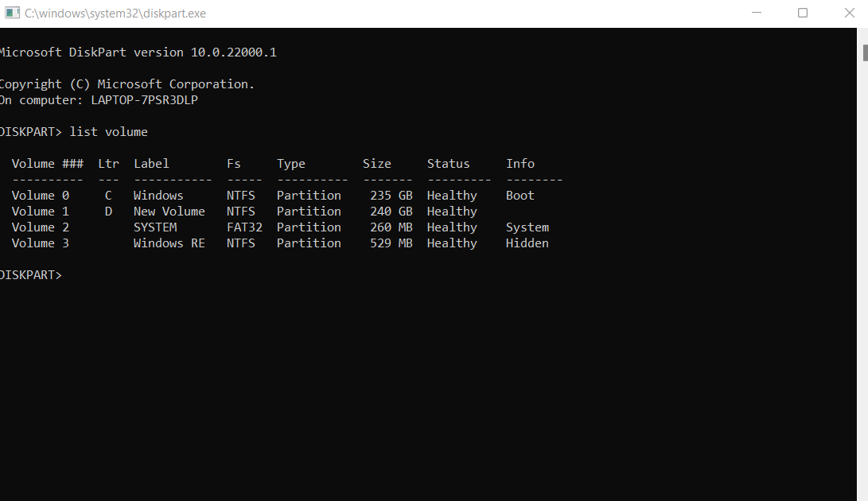This screenshot has height=501, width=868.
Task: Click the empty DISKPART> prompt line
Action: coord(30,275)
